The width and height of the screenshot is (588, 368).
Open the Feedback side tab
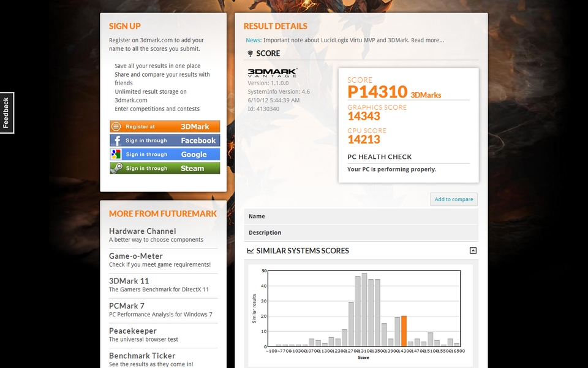[6, 113]
